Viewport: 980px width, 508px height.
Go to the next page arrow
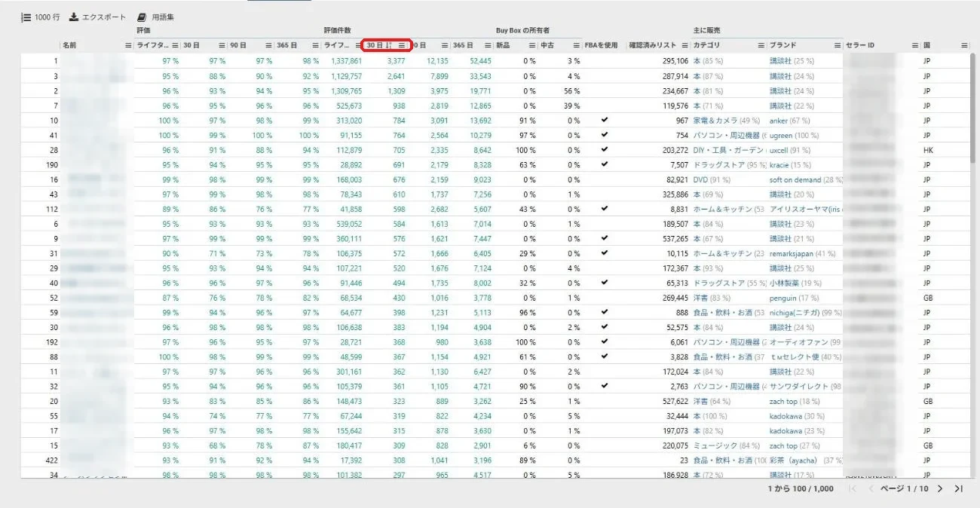point(940,488)
